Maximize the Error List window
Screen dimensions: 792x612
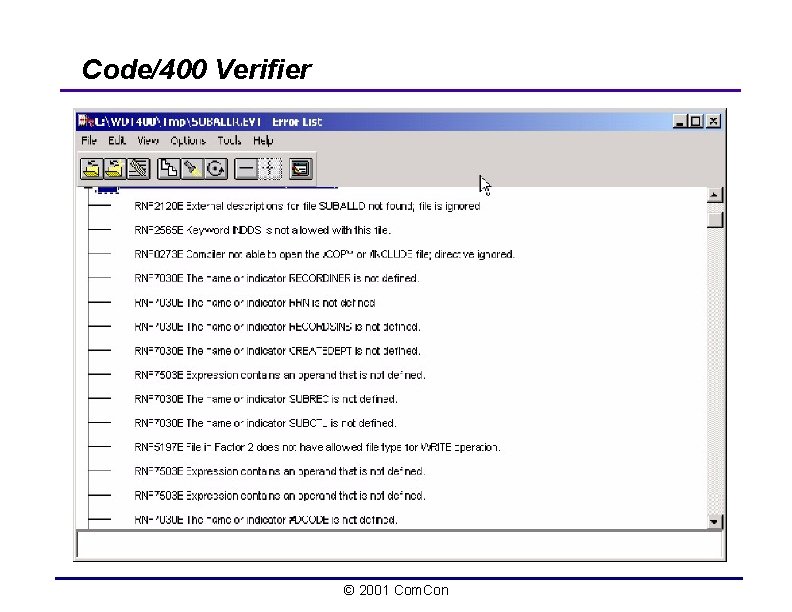pyautogui.click(x=696, y=121)
